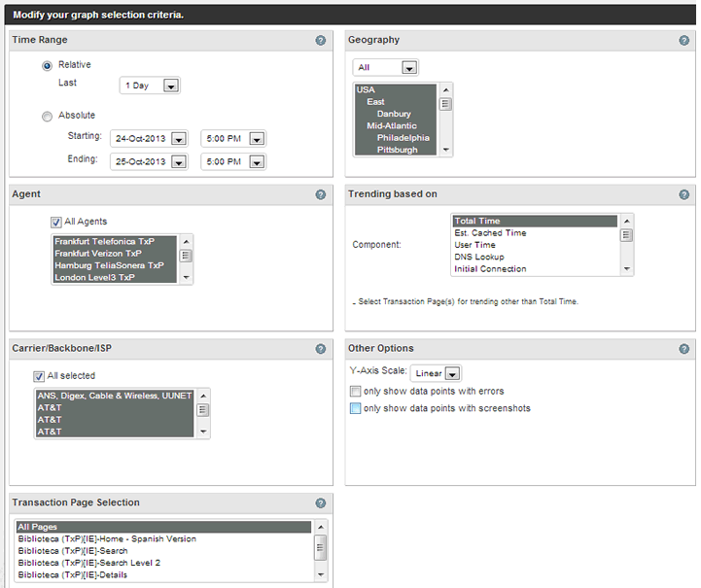Image resolution: width=701 pixels, height=588 pixels.
Task: Select the Relative time range radio
Action: tap(47, 66)
